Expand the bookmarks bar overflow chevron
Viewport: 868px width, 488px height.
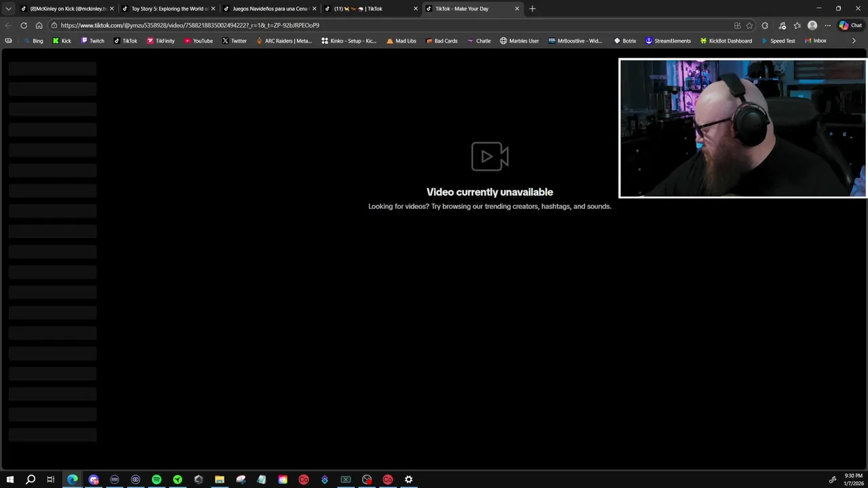pyautogui.click(x=854, y=41)
